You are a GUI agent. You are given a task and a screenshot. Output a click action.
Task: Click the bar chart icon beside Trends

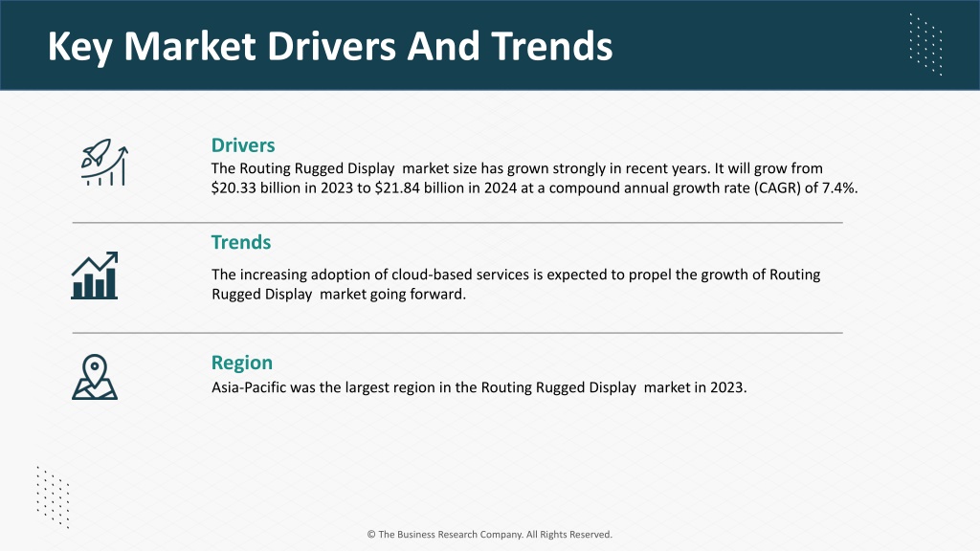click(95, 275)
